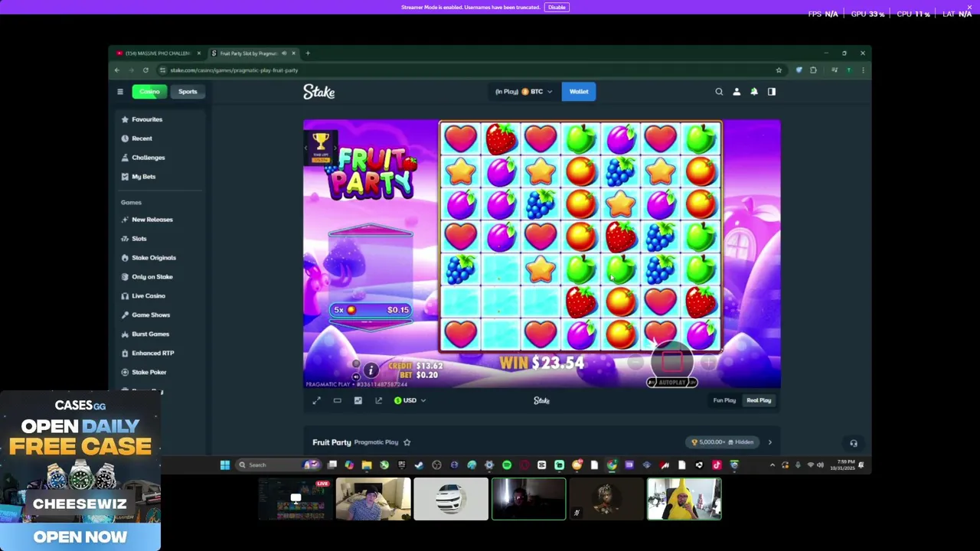Click the Stake logo in header

[319, 92]
